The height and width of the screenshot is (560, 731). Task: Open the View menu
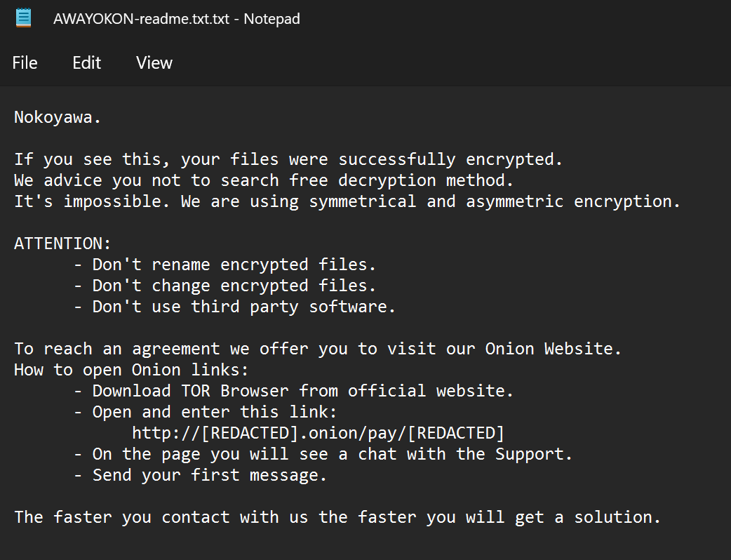tap(154, 63)
